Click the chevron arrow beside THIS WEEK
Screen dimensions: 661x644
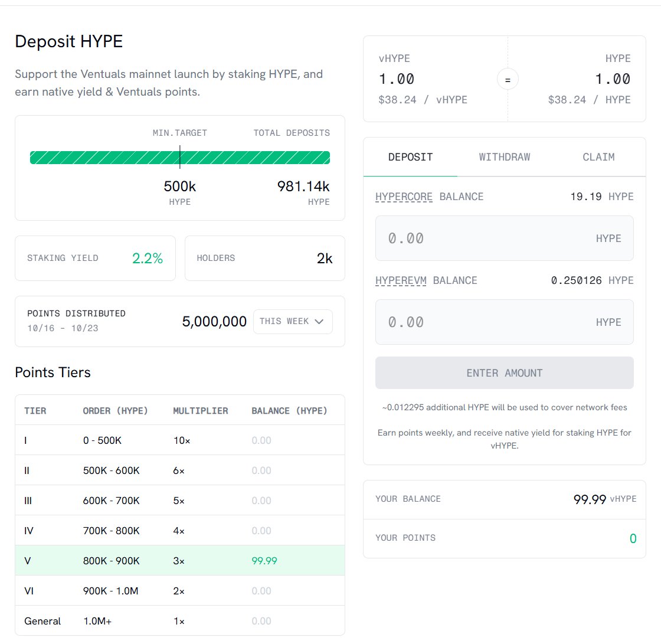319,322
